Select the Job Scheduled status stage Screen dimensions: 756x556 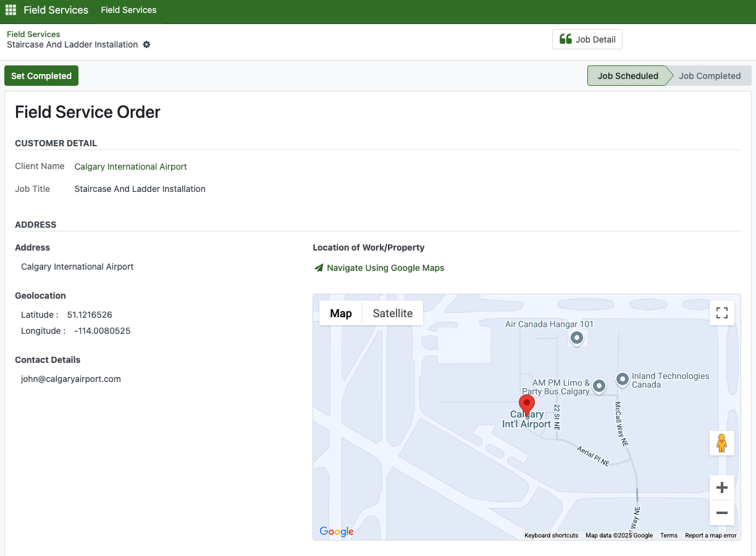pos(628,76)
